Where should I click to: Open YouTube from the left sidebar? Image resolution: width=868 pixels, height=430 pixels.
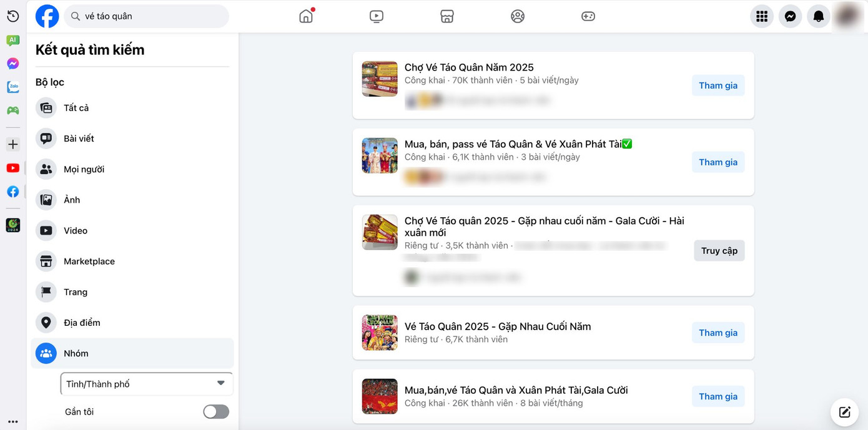pyautogui.click(x=12, y=167)
